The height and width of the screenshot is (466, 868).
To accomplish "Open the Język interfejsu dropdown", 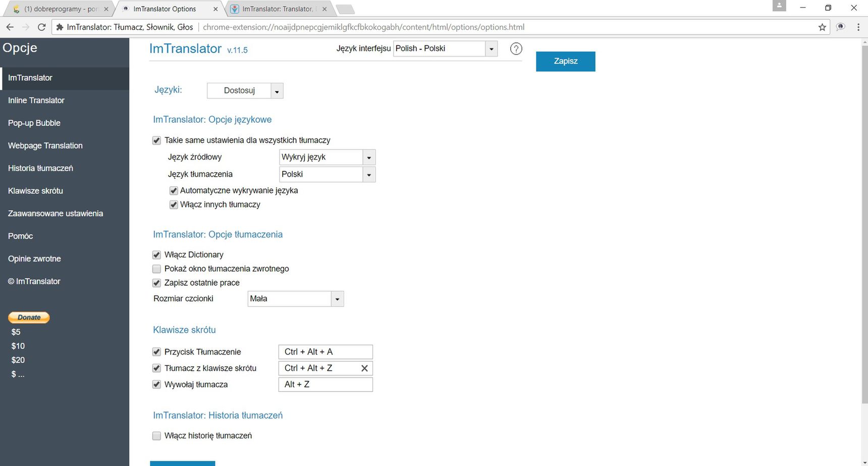I will (445, 48).
